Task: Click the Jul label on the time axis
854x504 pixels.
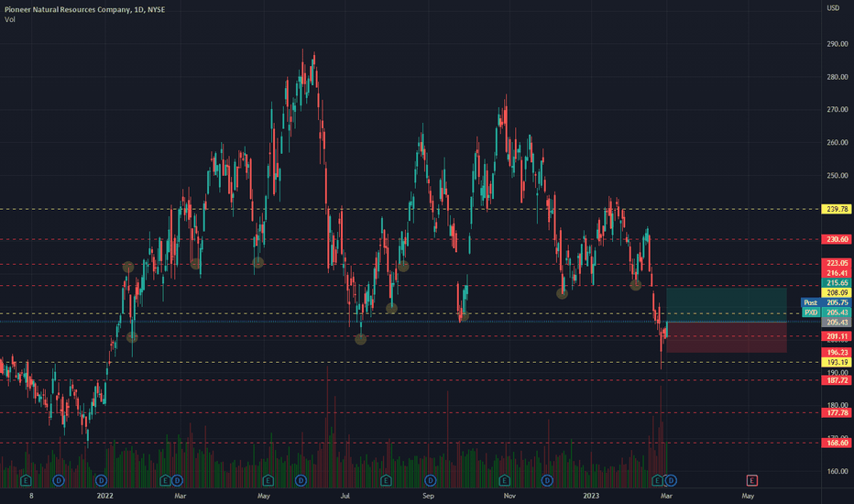Action: coord(345,496)
